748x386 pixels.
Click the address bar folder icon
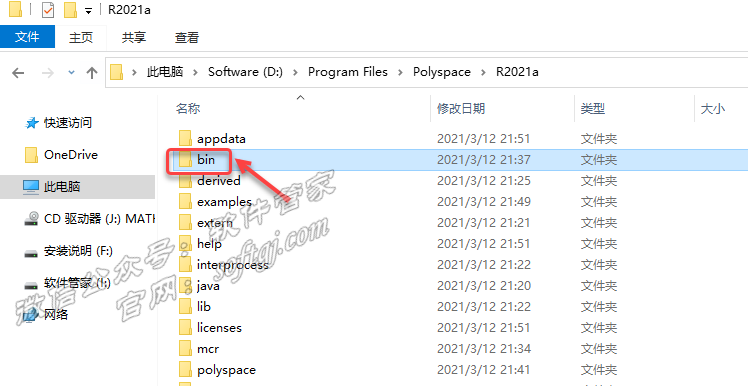point(116,73)
